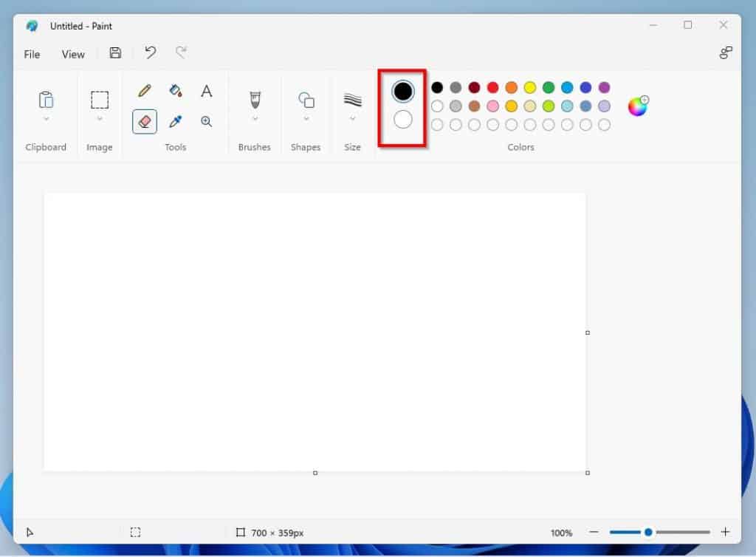
Task: Click the cursor position icon in status bar
Action: tap(30, 533)
